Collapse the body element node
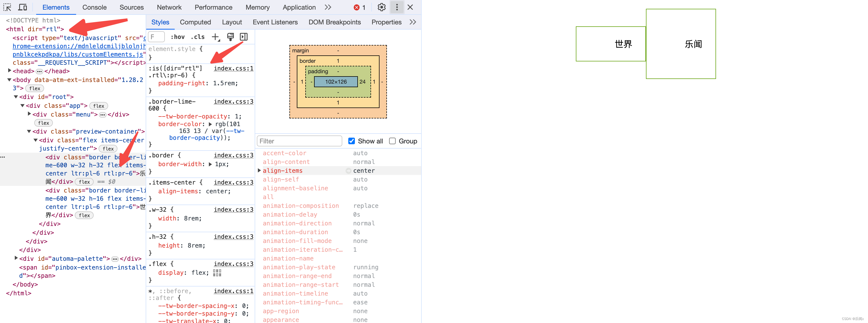The width and height of the screenshot is (868, 323). click(x=9, y=80)
